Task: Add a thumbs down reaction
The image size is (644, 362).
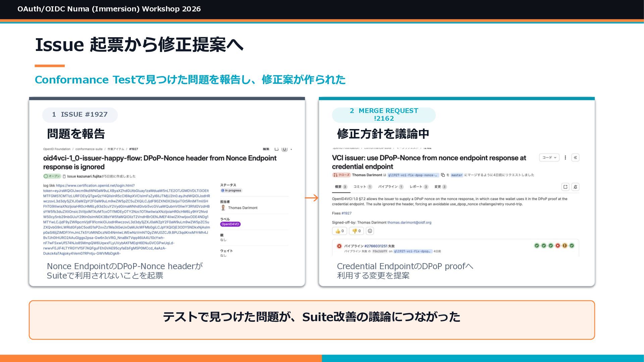Action: pos(356,231)
